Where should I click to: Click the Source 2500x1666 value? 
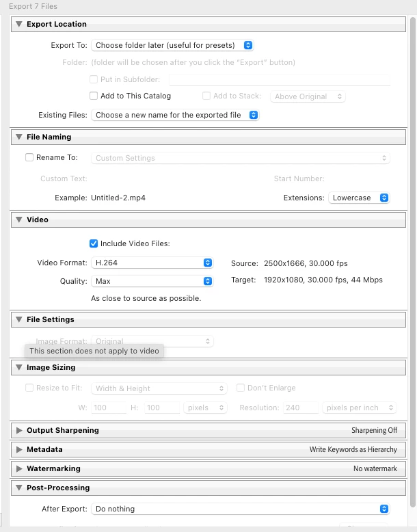pos(306,263)
